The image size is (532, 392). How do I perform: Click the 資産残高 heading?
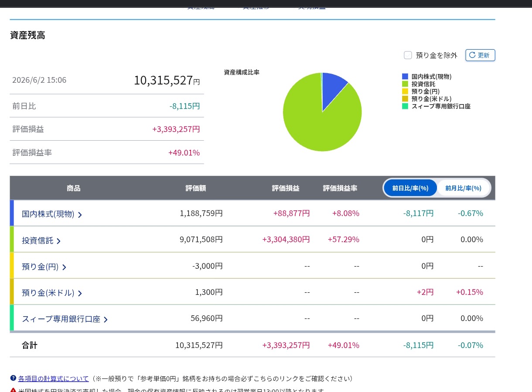[x=27, y=36]
